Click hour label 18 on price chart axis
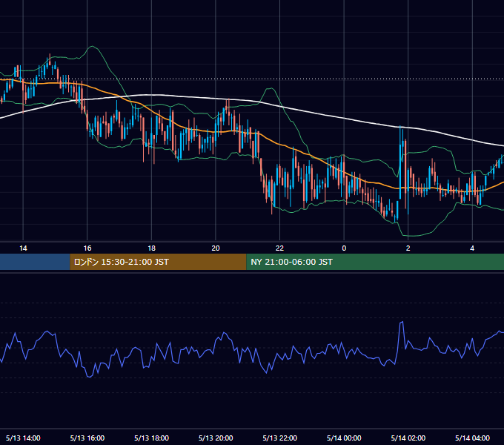 tap(151, 248)
